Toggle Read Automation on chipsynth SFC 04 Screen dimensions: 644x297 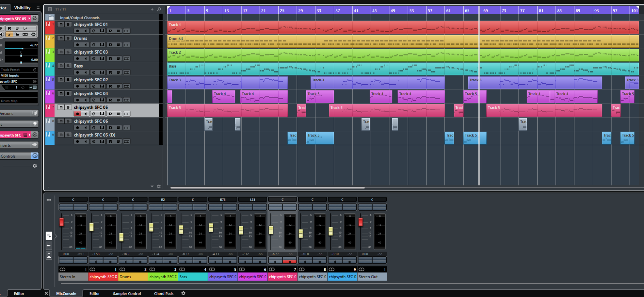[x=110, y=100]
